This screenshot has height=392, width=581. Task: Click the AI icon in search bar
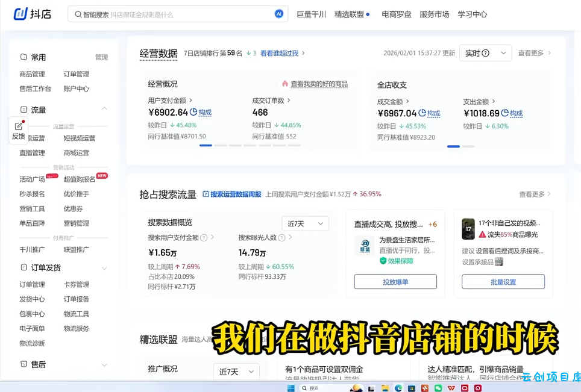coord(278,14)
